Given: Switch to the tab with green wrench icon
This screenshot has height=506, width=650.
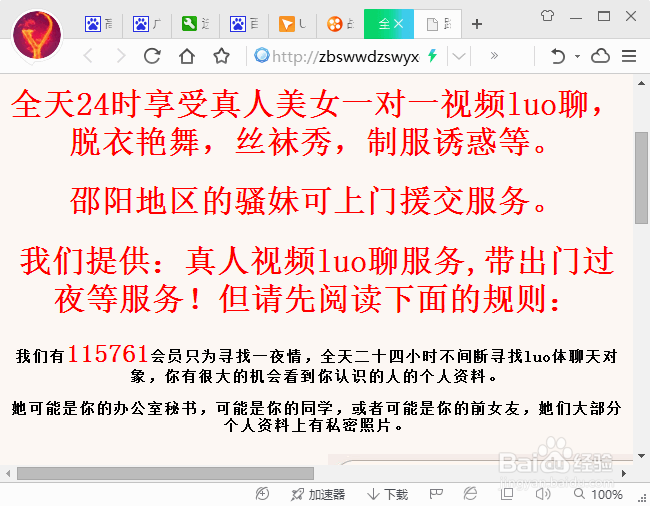Looking at the screenshot, I should pos(196,24).
